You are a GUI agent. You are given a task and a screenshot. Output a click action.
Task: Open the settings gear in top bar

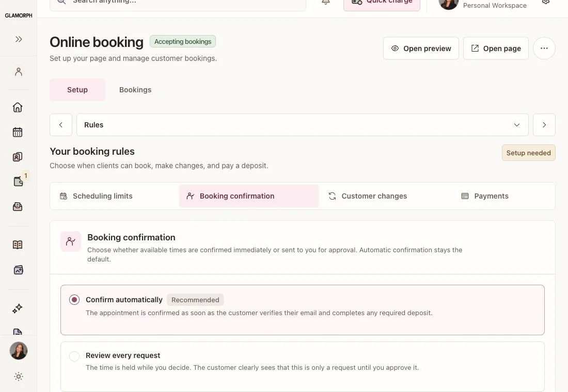click(546, 2)
